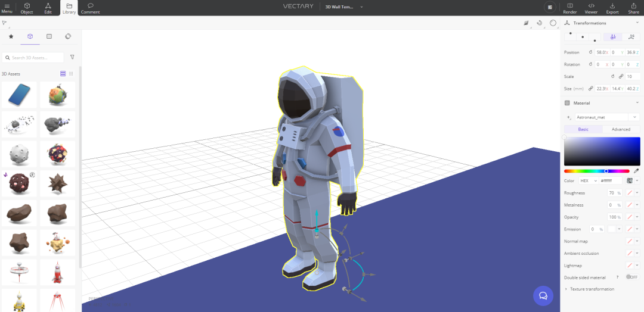Click the filter icon beside asset search

point(72,57)
